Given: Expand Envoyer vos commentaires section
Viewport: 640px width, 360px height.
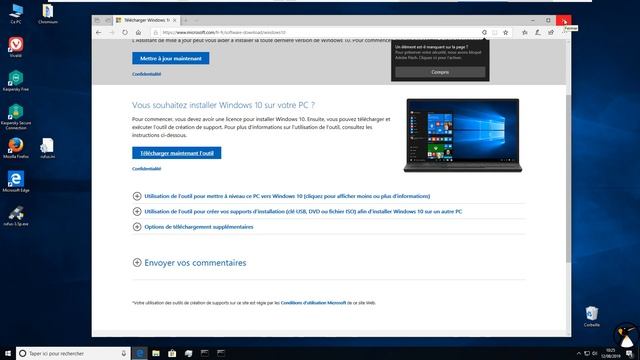Looking at the screenshot, I should coord(189,262).
